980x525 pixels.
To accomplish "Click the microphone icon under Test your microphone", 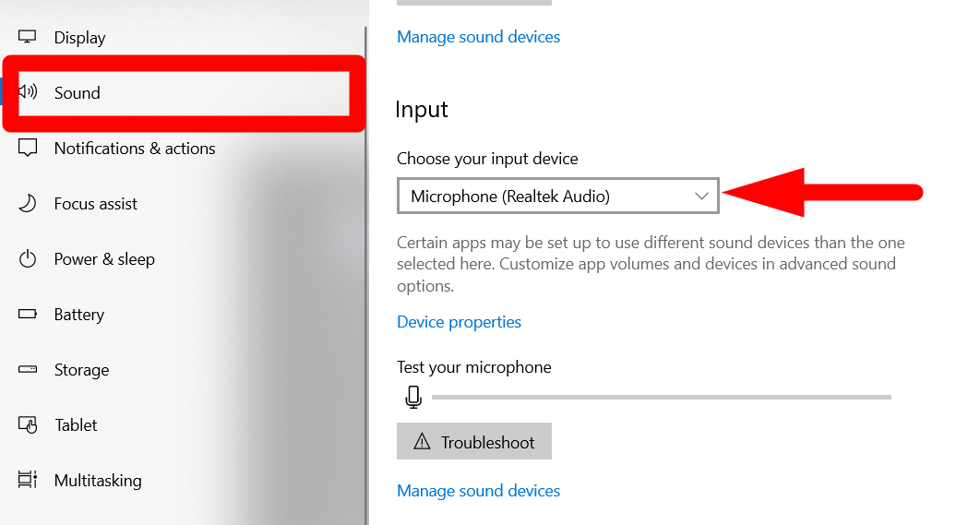I will (413, 397).
